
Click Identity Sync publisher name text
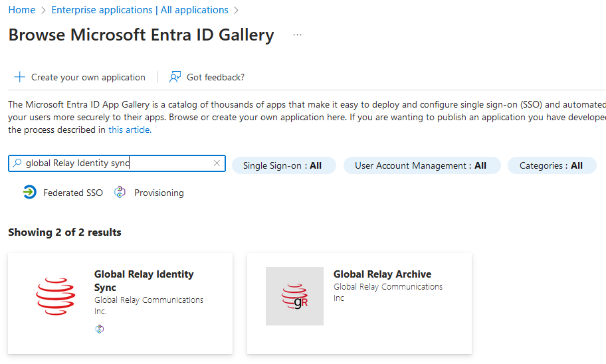(149, 306)
